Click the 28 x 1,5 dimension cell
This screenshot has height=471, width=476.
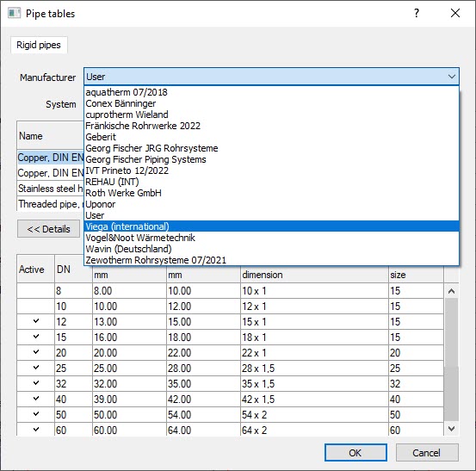point(314,368)
